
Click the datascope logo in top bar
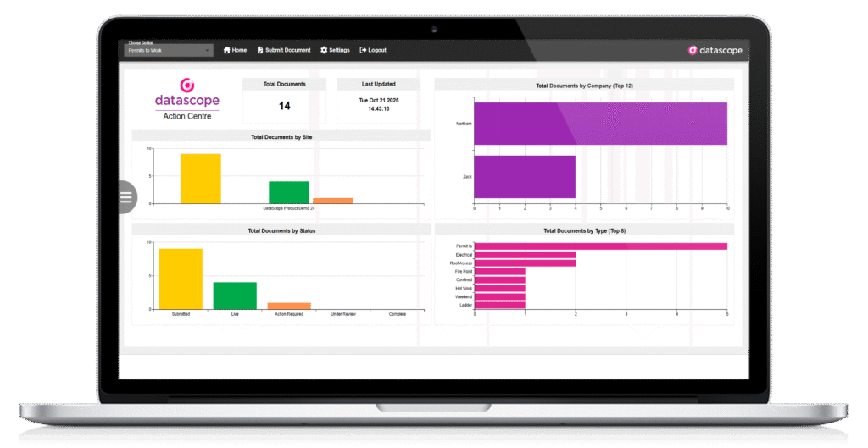point(715,50)
